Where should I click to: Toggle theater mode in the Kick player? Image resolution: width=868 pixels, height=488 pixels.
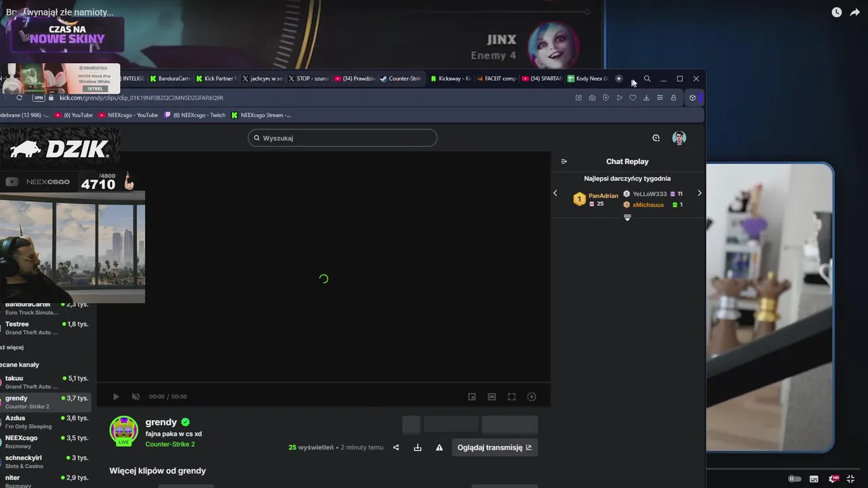tap(492, 396)
